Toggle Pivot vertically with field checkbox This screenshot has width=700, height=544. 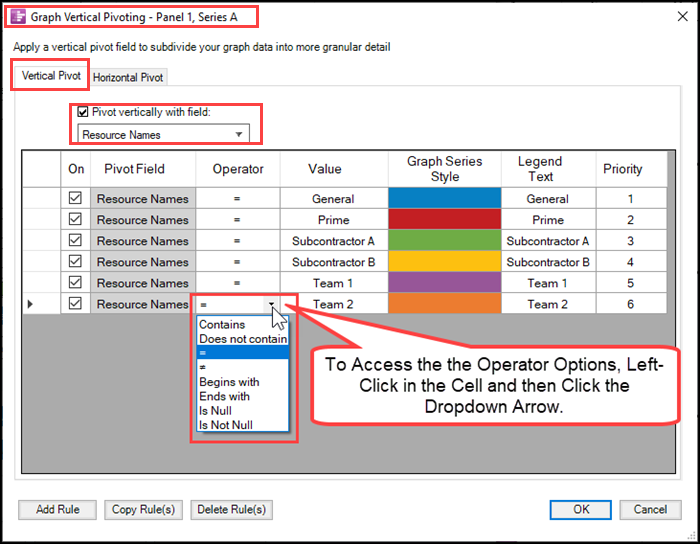pos(83,112)
